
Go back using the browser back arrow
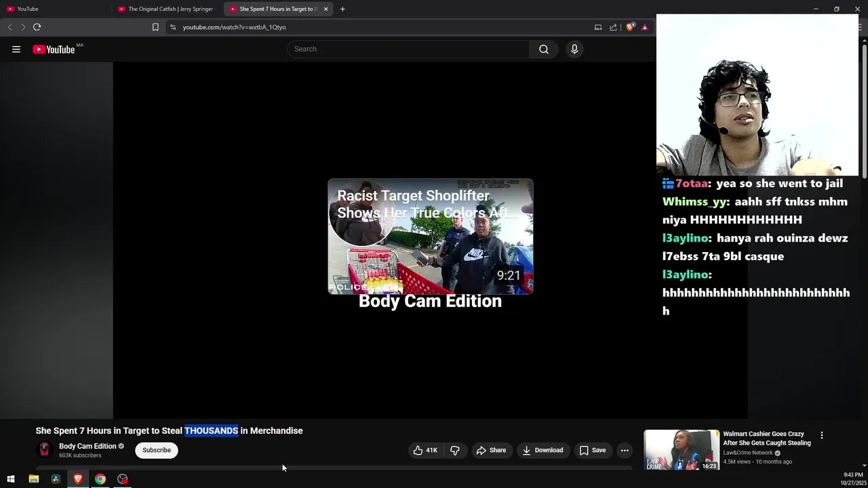point(9,27)
